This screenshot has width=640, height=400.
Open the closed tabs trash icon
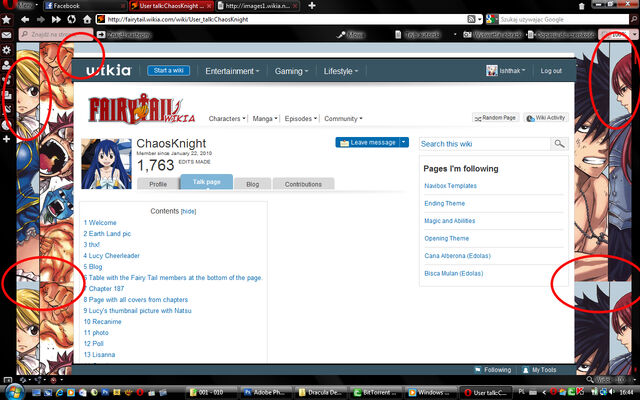(582, 6)
